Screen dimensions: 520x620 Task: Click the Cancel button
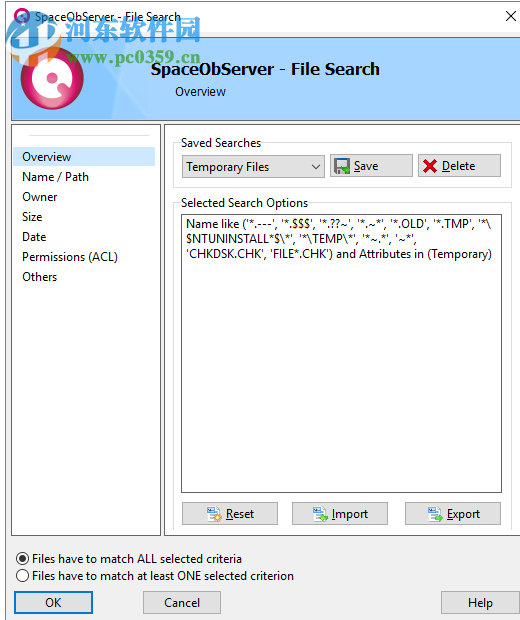point(182,603)
